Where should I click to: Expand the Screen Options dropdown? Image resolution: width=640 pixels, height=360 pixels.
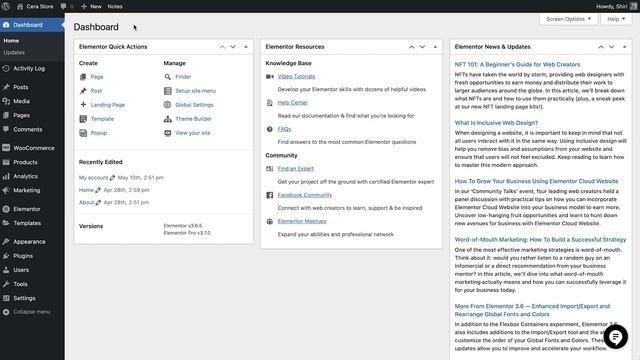tap(568, 19)
